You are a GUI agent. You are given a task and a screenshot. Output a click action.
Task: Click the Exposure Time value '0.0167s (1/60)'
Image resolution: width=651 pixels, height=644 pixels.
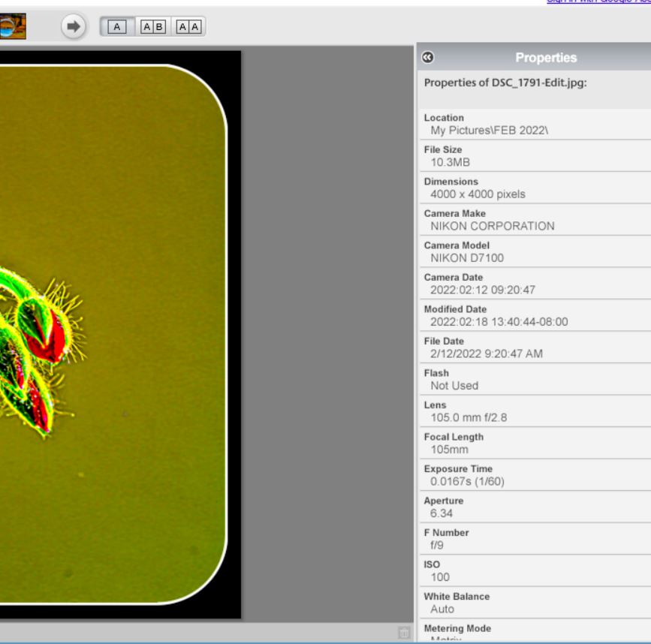(x=468, y=482)
